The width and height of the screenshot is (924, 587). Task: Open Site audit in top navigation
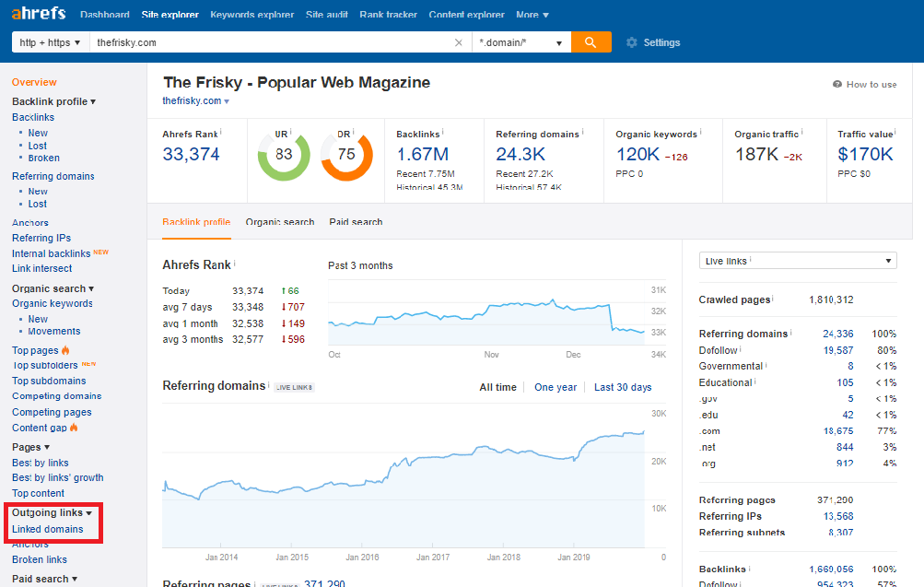tap(327, 15)
